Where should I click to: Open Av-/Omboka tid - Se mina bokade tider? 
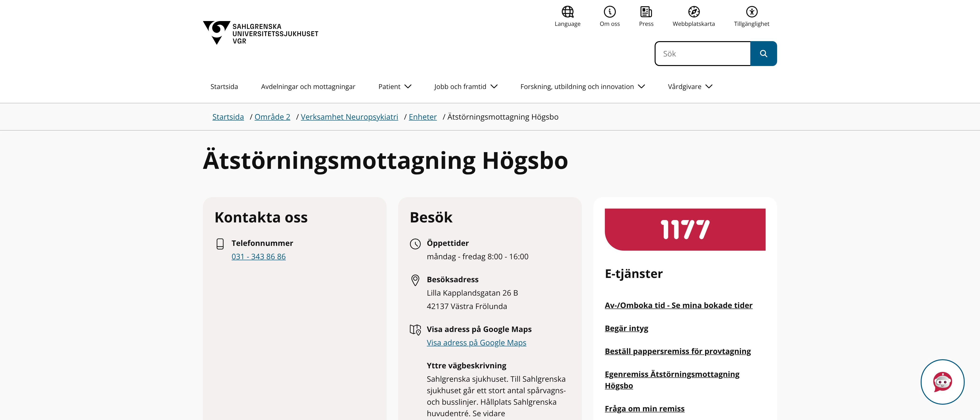[x=678, y=305]
